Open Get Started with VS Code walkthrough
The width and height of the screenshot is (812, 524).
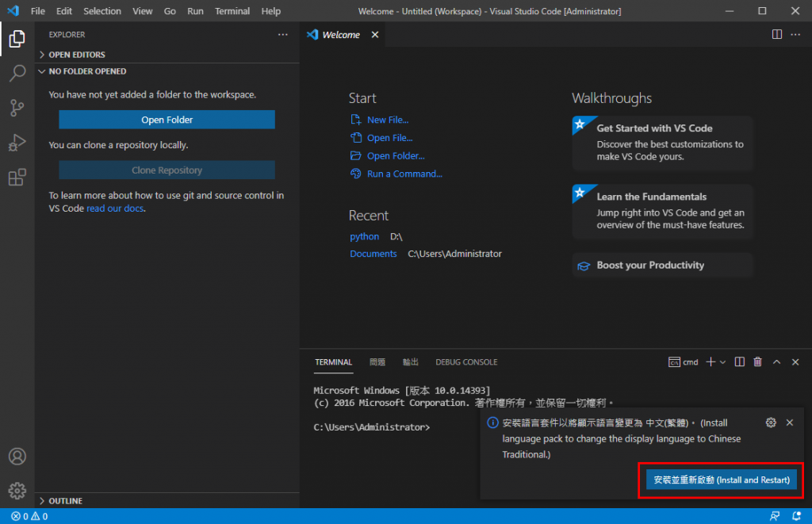tap(662, 143)
